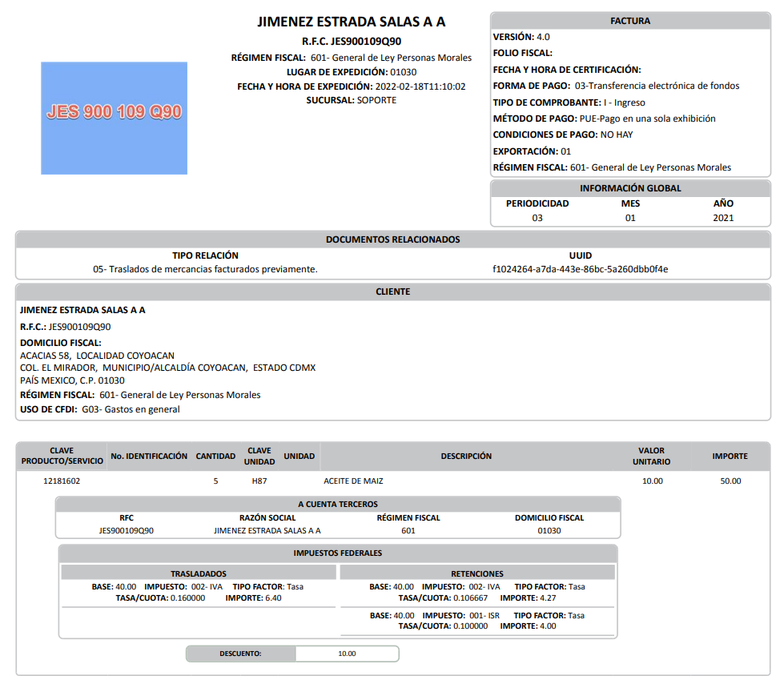Click VERSIÓN: 4.0 line
The width and height of the screenshot is (784, 676).
coord(521,37)
